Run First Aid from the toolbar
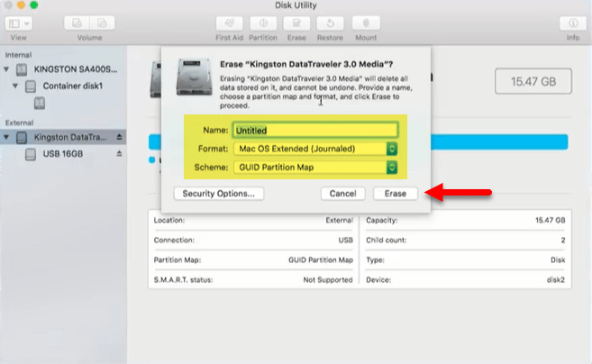 coord(229,23)
